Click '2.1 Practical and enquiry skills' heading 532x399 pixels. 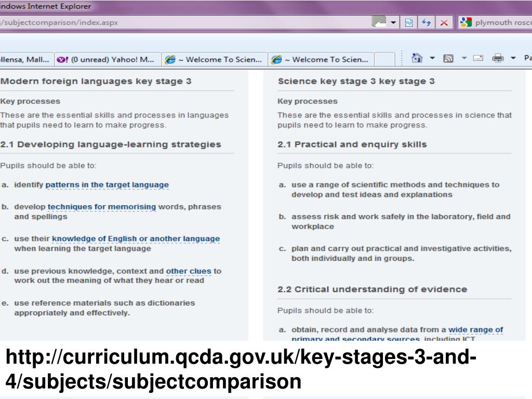(x=352, y=144)
